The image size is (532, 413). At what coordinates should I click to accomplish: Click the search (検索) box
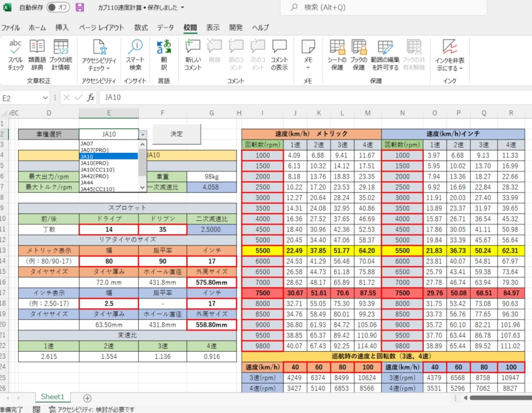(383, 7)
